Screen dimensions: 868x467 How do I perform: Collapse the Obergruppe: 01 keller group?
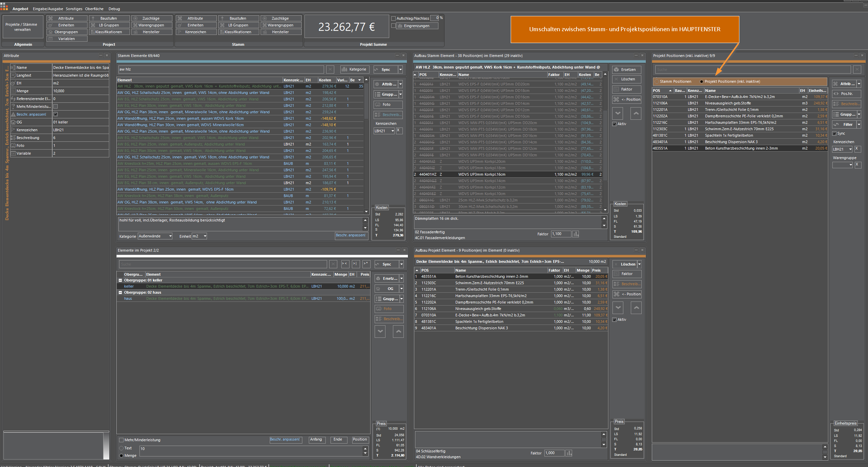click(x=120, y=280)
